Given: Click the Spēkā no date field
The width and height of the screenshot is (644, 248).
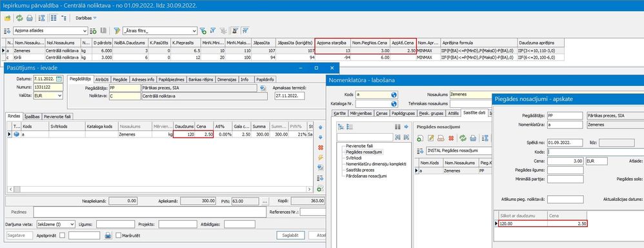Looking at the screenshot, I should (x=565, y=143).
